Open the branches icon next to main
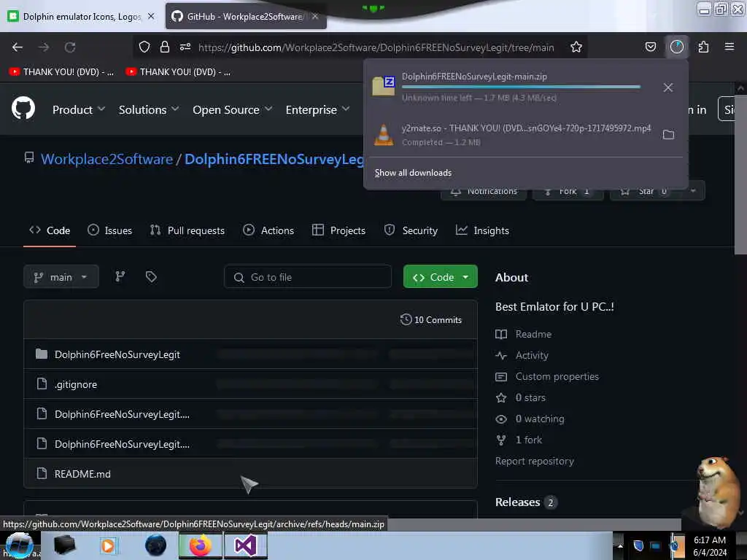Screen dimensions: 747x560 coord(120,276)
